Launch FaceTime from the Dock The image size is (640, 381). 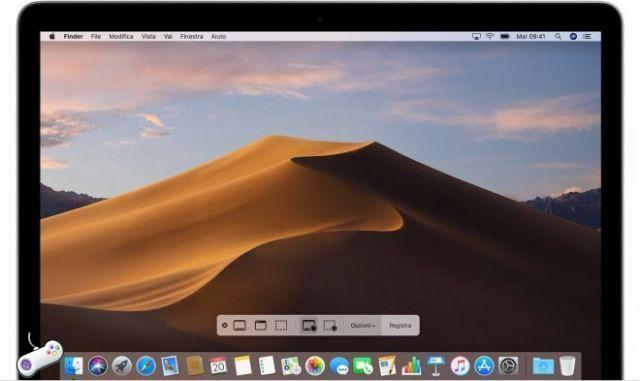tap(363, 366)
